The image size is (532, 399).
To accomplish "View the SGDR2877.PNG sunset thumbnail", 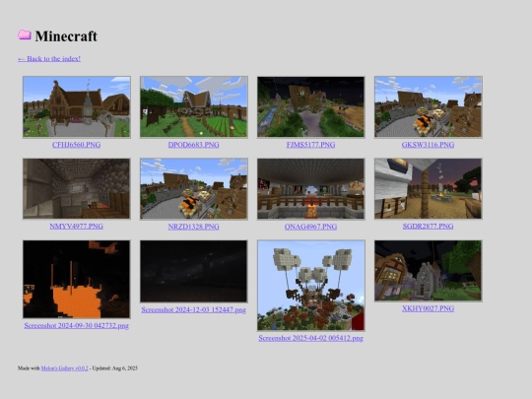I will [x=429, y=188].
